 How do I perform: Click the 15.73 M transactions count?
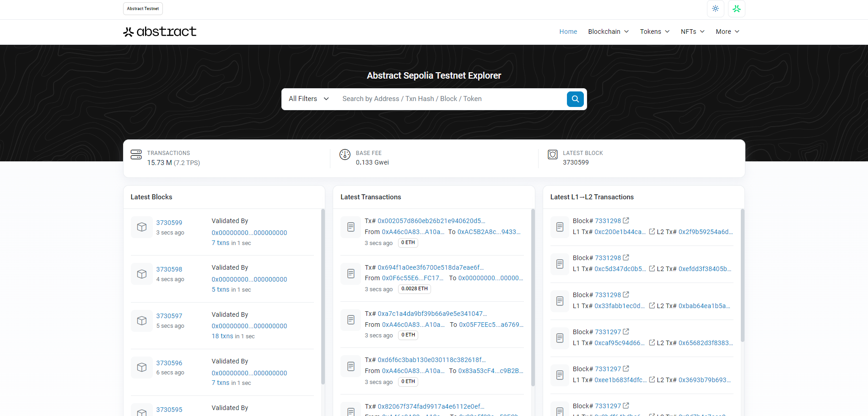159,163
